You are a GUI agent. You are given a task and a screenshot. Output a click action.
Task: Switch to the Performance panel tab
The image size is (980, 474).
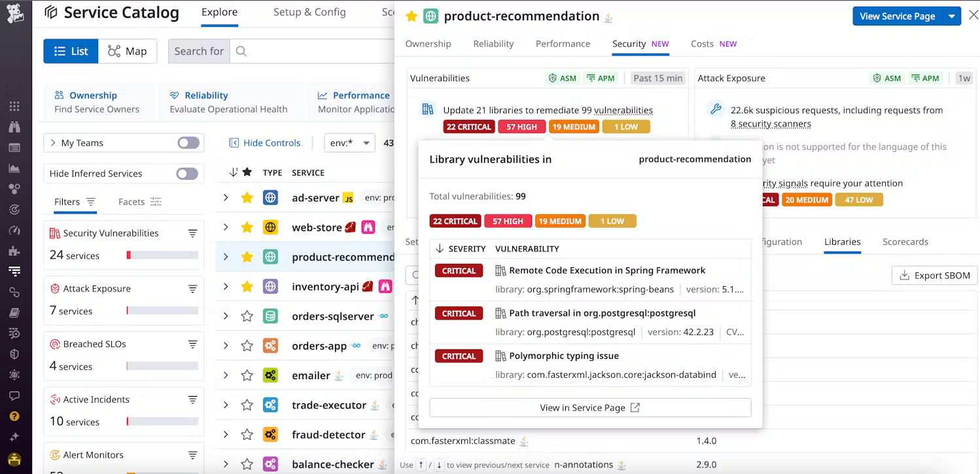(x=563, y=44)
